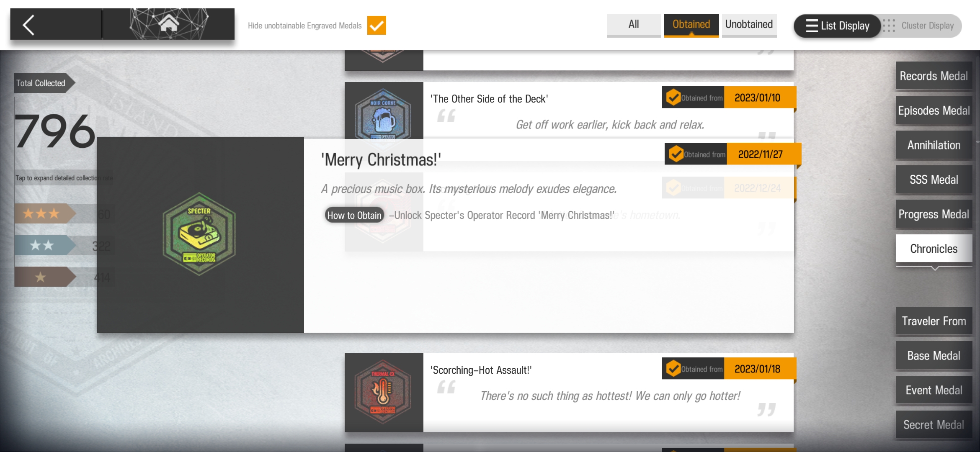The width and height of the screenshot is (980, 452).
Task: Switch to List Display mode
Action: [838, 26]
